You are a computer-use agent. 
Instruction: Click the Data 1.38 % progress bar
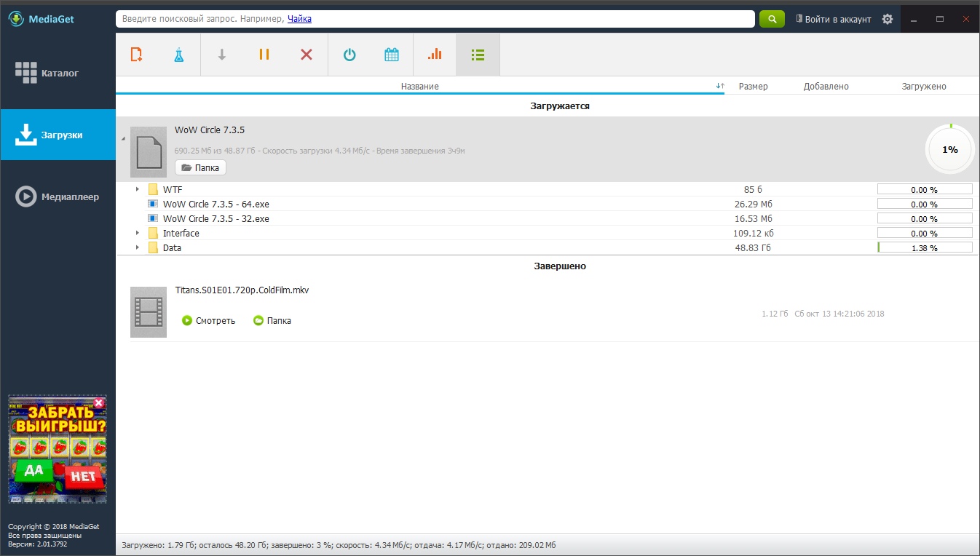925,247
